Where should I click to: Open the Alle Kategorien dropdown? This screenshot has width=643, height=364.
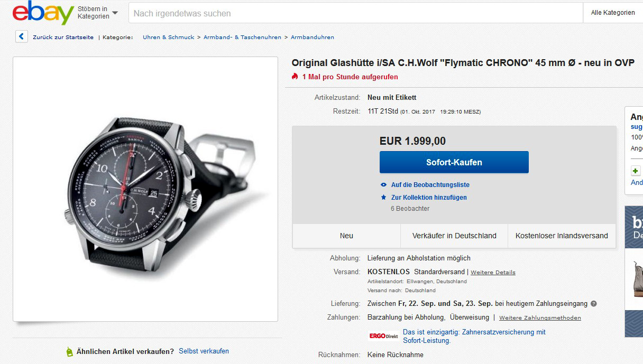pos(612,13)
